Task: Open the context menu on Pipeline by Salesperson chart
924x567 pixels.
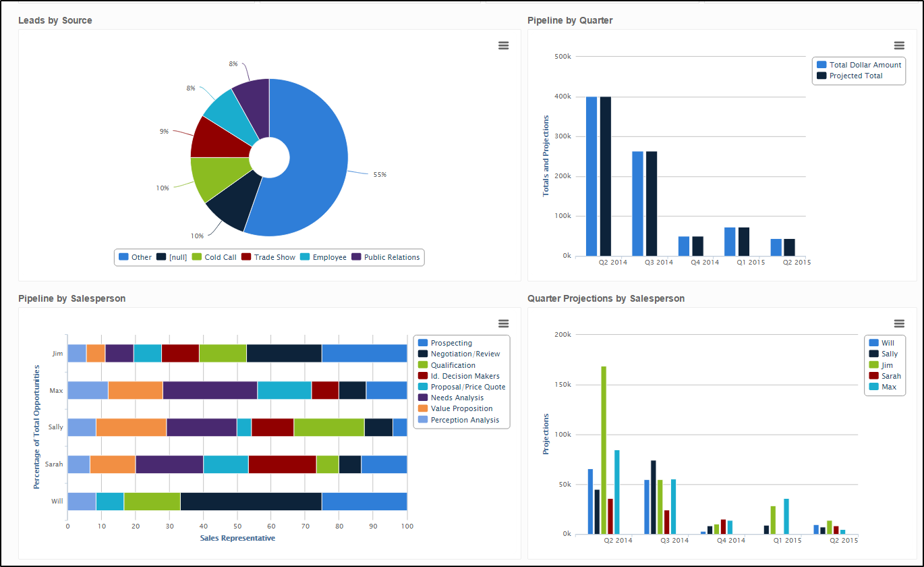Action: (503, 323)
